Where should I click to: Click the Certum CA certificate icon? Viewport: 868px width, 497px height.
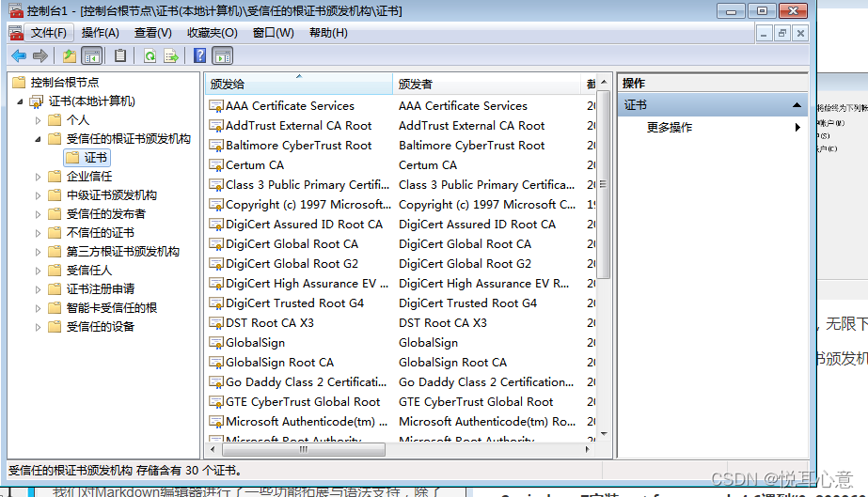pyautogui.click(x=216, y=164)
